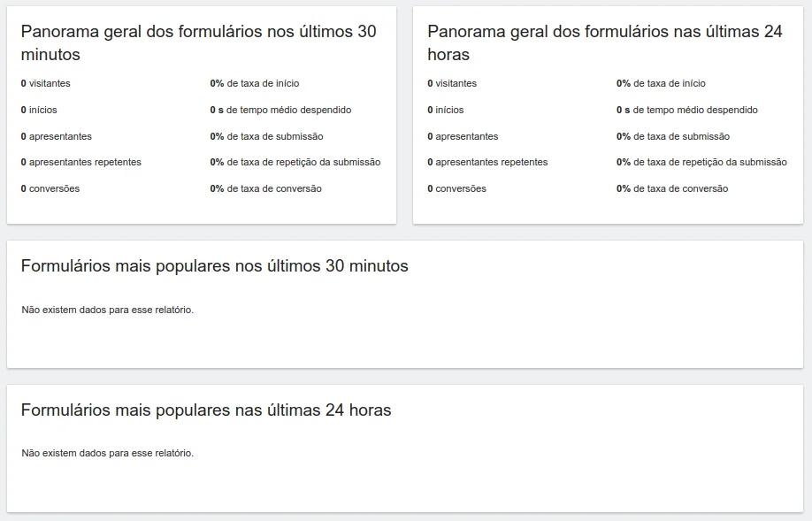Select "taxa de repetição da submissão" in 24-hour overview
This screenshot has height=521, width=812.
pyautogui.click(x=709, y=162)
